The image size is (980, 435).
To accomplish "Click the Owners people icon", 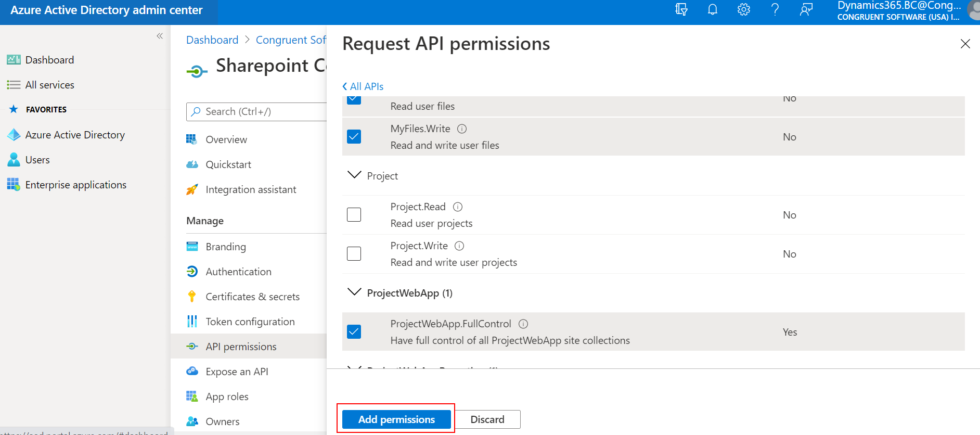I will [192, 421].
